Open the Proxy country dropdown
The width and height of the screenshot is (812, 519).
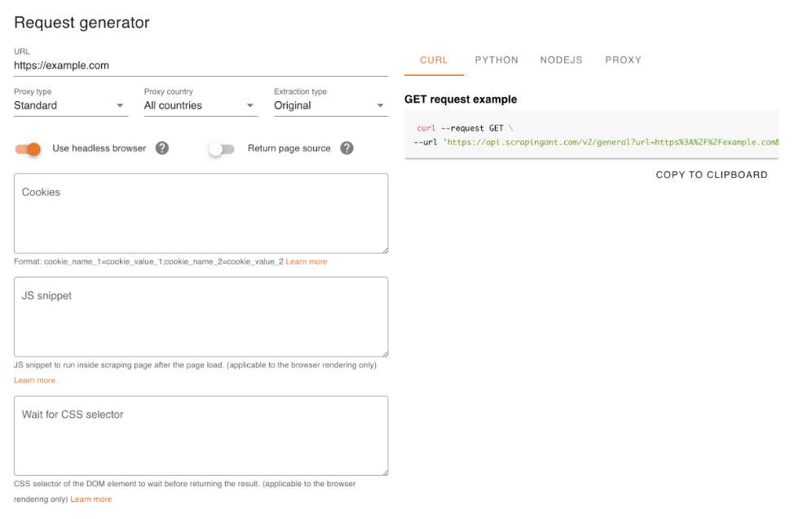coord(200,105)
